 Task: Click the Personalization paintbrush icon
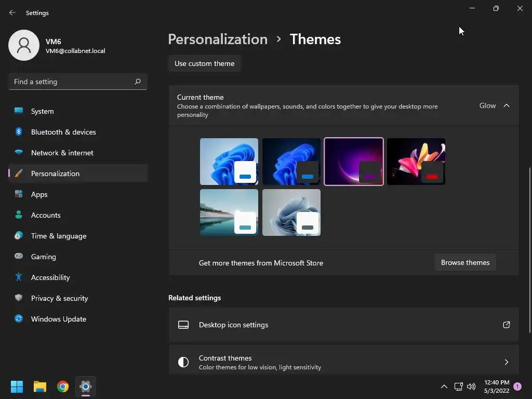pos(19,174)
